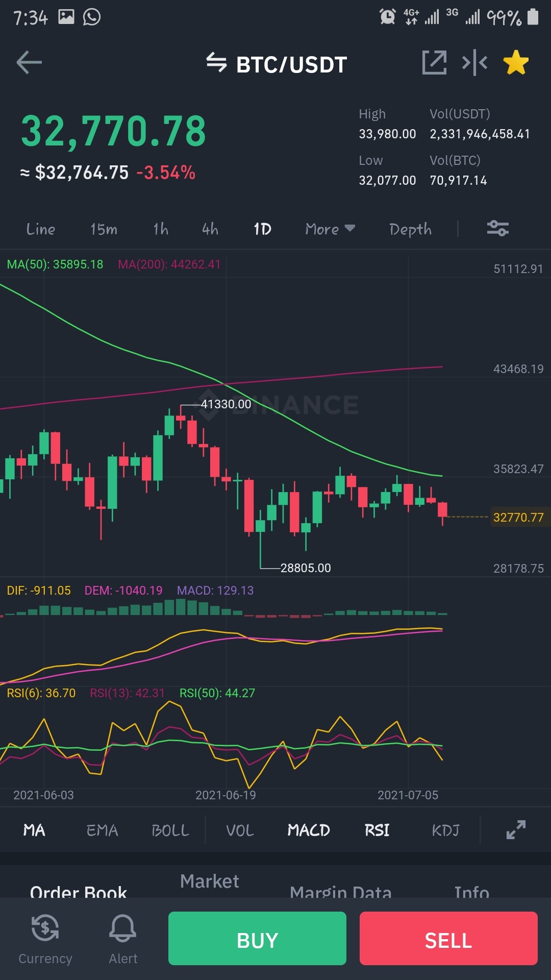Tap the back arrow icon

[x=29, y=63]
